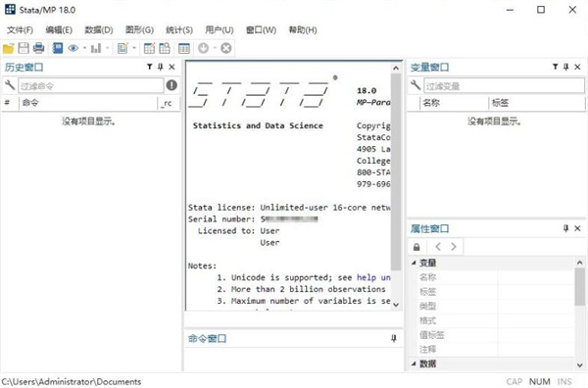
Task: Go back with properties left arrow
Action: click(438, 247)
